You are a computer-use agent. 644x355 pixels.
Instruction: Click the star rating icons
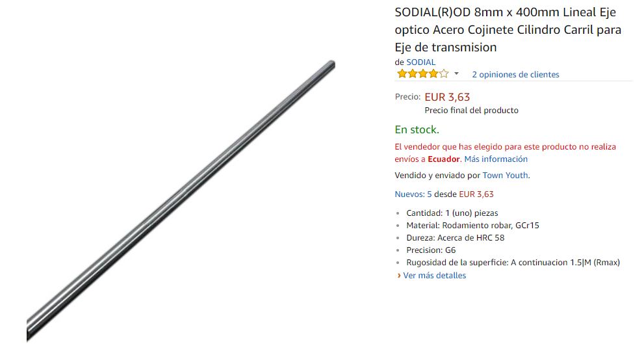(x=422, y=74)
